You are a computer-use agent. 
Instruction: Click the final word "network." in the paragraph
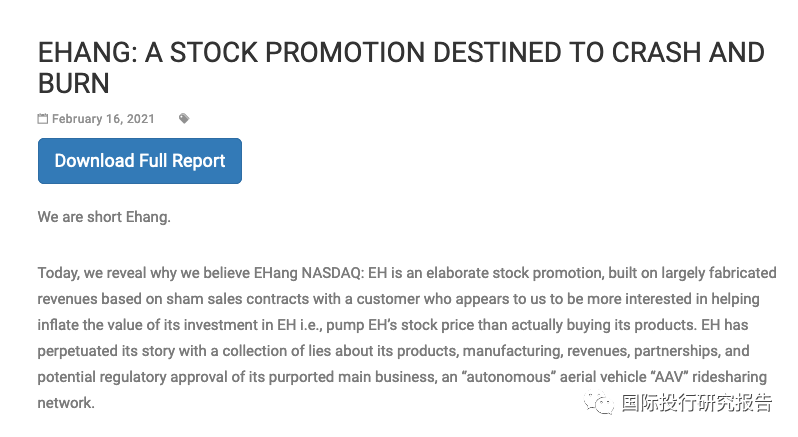tap(66, 404)
